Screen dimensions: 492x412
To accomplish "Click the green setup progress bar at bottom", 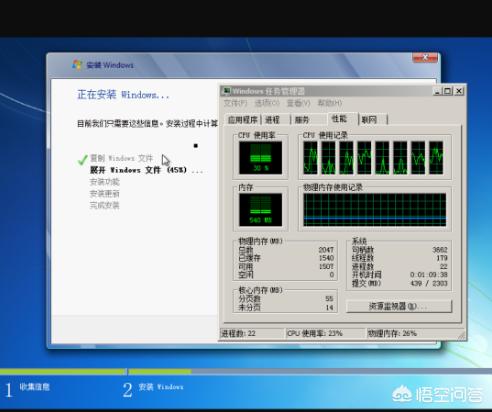I will (x=96, y=371).
